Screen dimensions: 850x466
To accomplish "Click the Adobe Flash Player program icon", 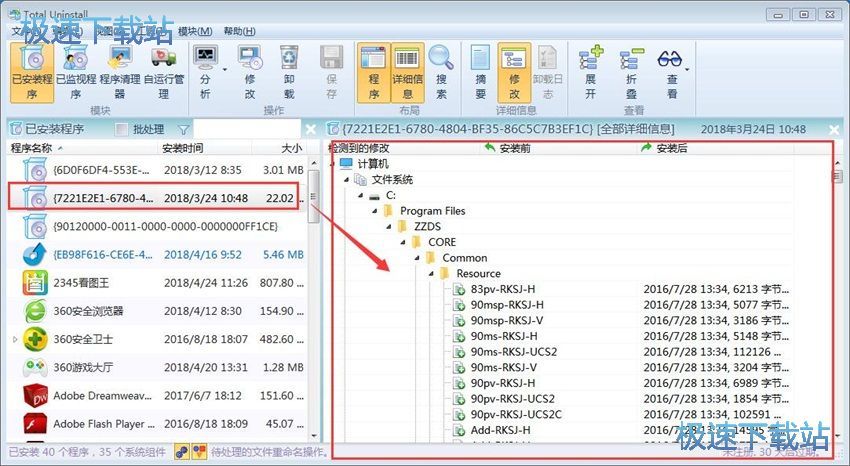I will coord(35,424).
